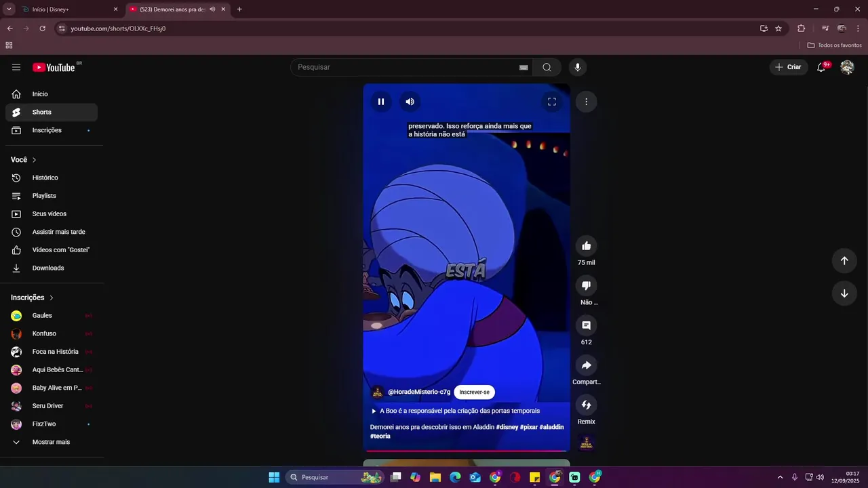Open Windows Start menu
This screenshot has width=868, height=488.
pos(274,477)
